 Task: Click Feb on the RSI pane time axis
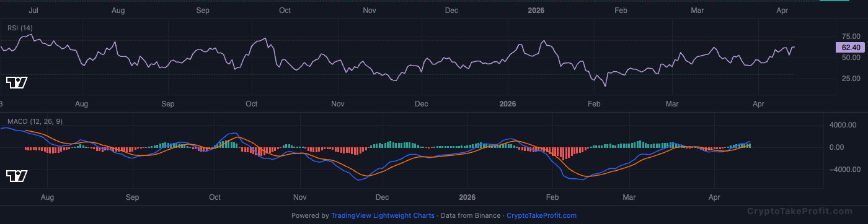pos(595,105)
